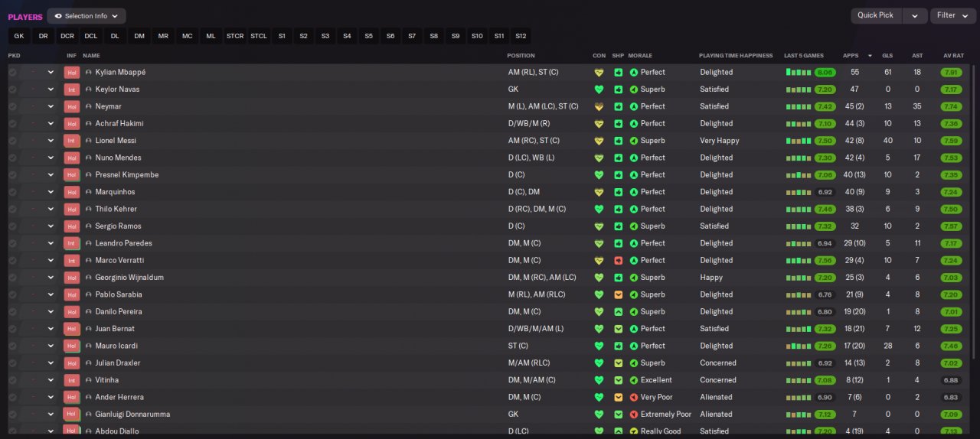The height and width of the screenshot is (439, 980).
Task: Toggle picked checkmark for Ander Herrera
Action: 12,398
